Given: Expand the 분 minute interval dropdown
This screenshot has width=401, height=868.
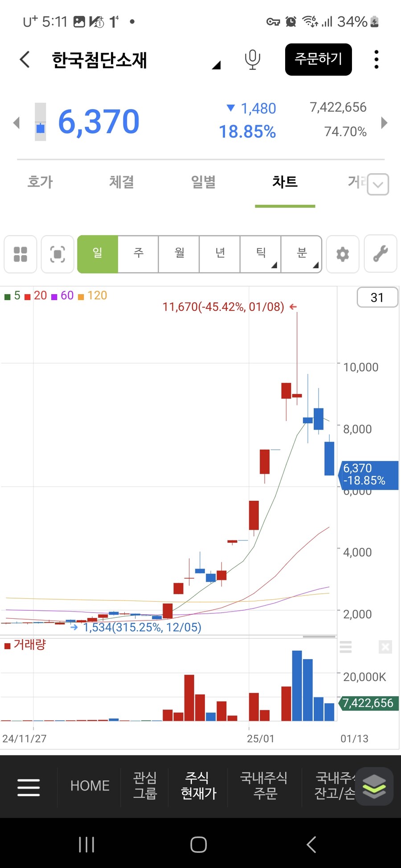Looking at the screenshot, I should [x=302, y=254].
